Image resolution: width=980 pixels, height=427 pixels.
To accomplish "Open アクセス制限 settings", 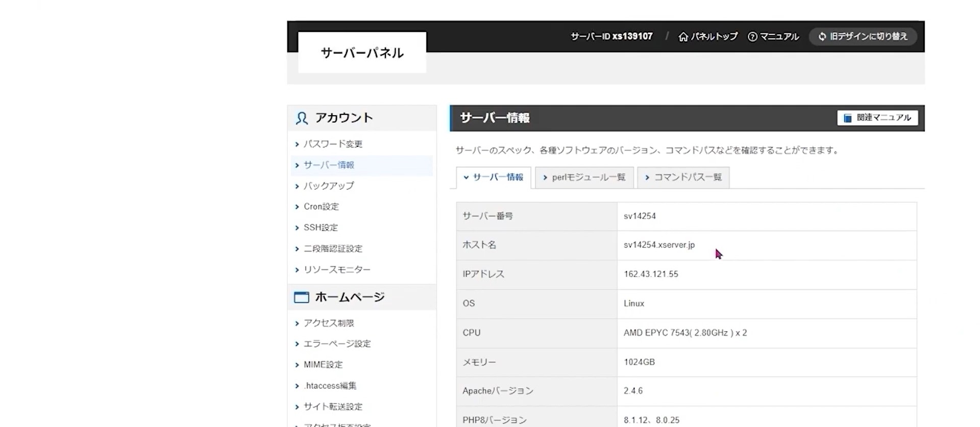I will [329, 323].
